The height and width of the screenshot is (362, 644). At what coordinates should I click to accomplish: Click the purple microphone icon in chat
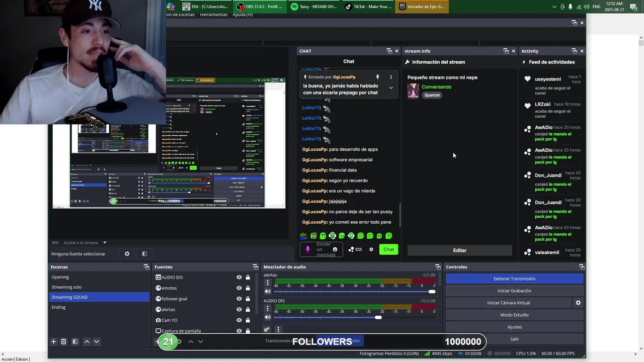[x=308, y=249]
